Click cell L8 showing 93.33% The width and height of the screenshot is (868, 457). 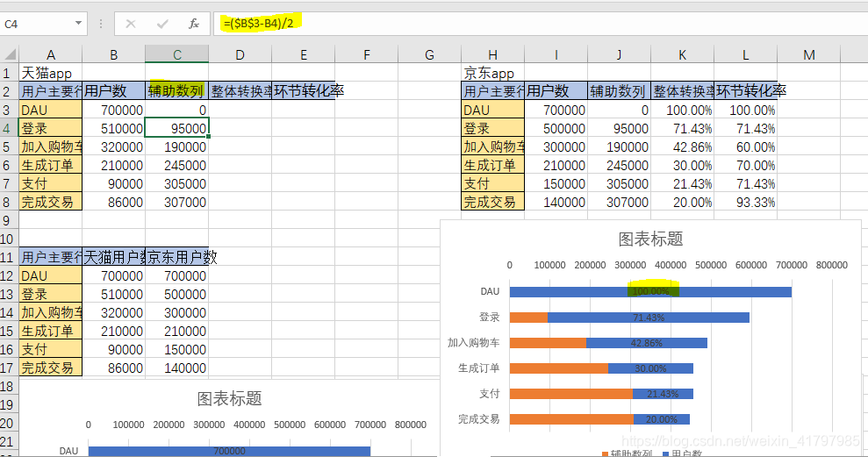click(746, 202)
